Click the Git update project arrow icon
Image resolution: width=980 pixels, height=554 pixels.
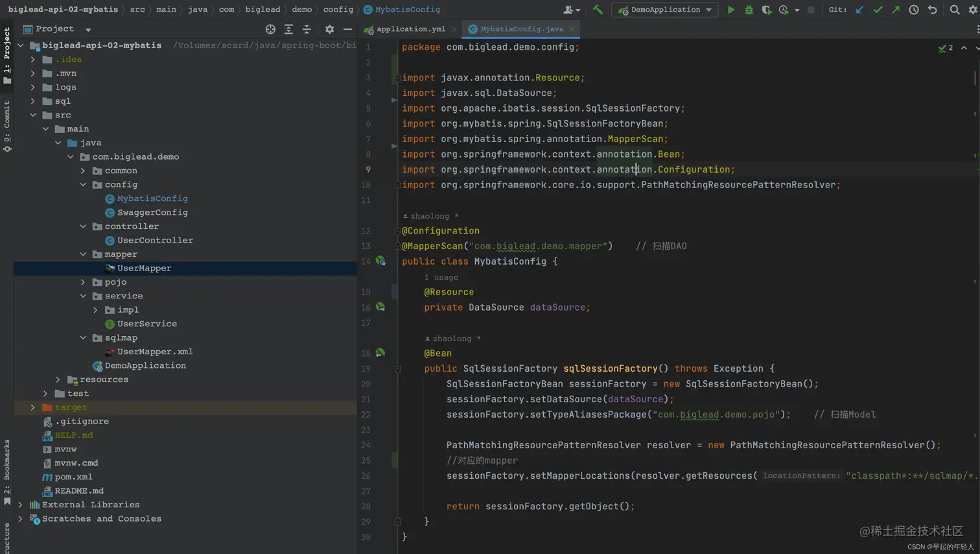tap(859, 10)
